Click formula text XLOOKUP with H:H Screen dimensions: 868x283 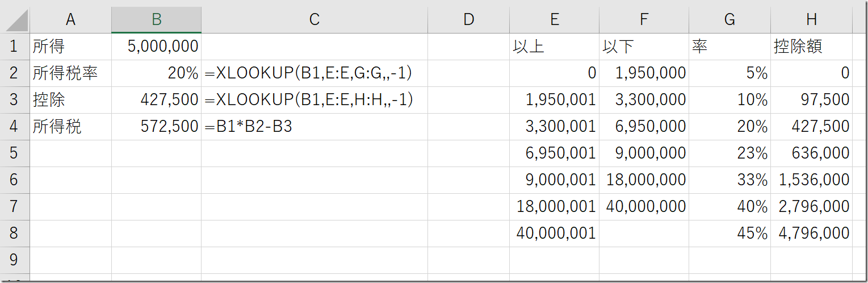point(308,100)
